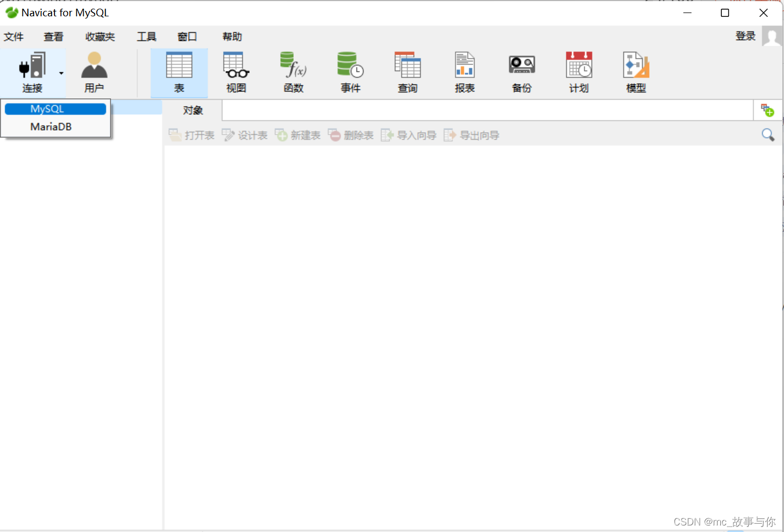Open the 视图 views icon

[x=236, y=72]
